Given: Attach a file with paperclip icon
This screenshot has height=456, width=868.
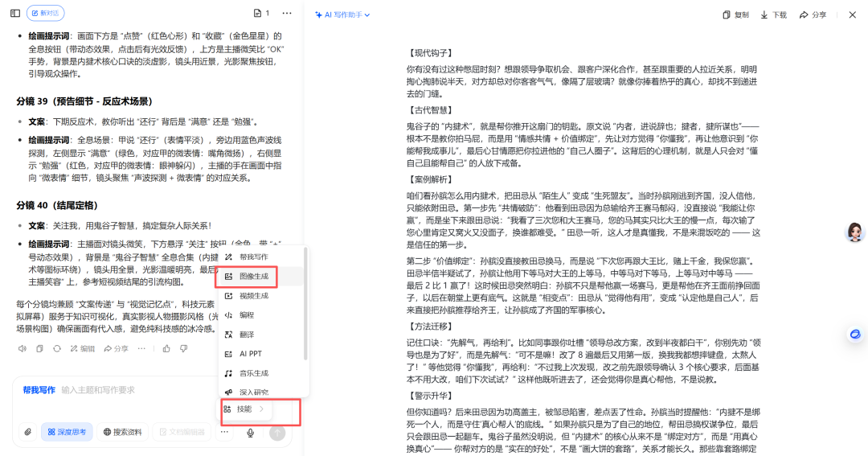Looking at the screenshot, I should (x=27, y=432).
